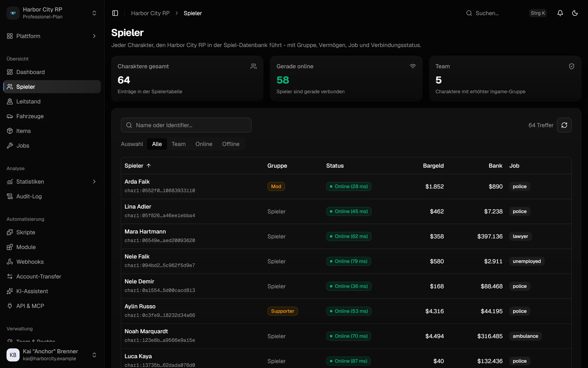
Task: Click the Supporter badge for Aylin Russo
Action: [x=282, y=311]
